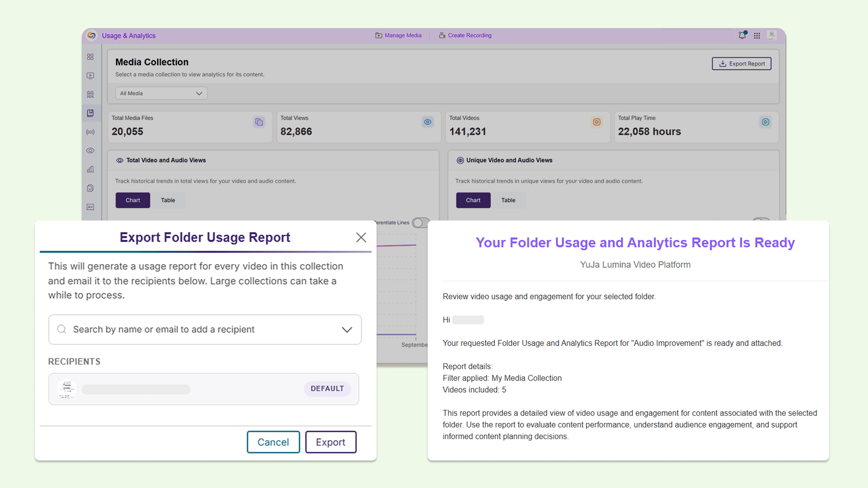This screenshot has height=488, width=868.
Task: Expand the recipient search dropdown chevron
Action: [x=347, y=329]
